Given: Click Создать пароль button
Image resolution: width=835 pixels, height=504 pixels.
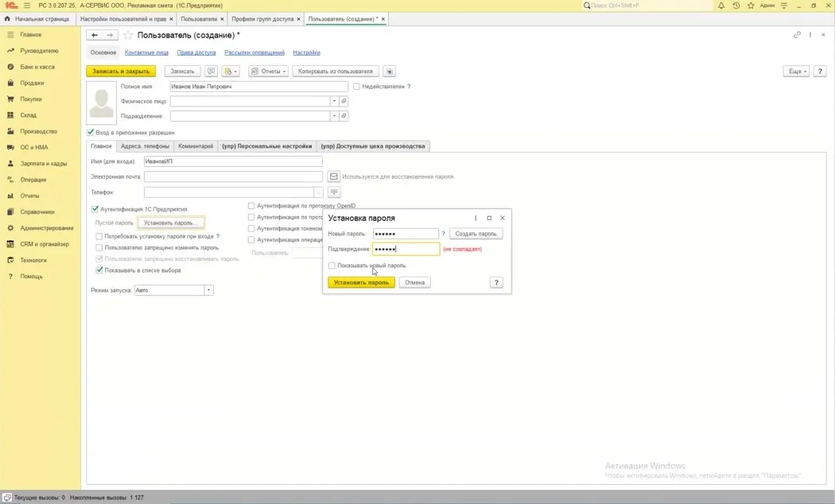Looking at the screenshot, I should point(476,234).
